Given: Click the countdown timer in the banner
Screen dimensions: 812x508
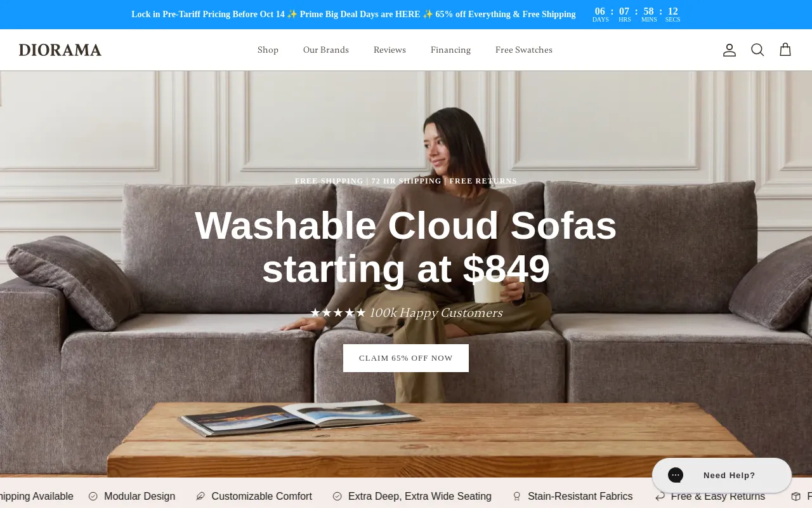Looking at the screenshot, I should click(636, 15).
